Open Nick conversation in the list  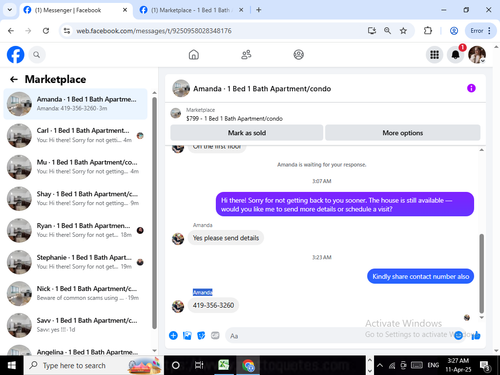[x=75, y=293]
